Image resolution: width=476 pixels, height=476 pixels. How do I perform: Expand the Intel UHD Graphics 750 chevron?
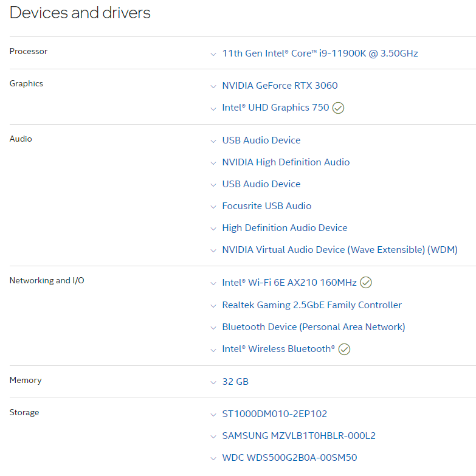(x=213, y=109)
